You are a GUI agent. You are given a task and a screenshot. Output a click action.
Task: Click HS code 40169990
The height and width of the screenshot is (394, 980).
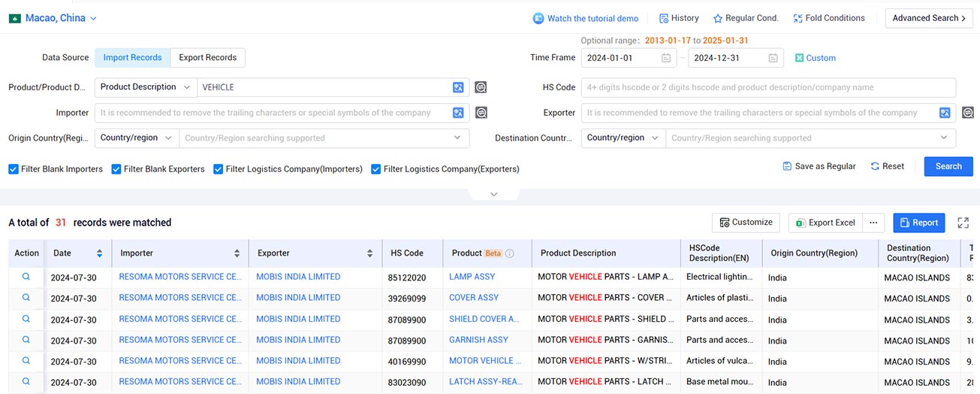[x=407, y=362]
